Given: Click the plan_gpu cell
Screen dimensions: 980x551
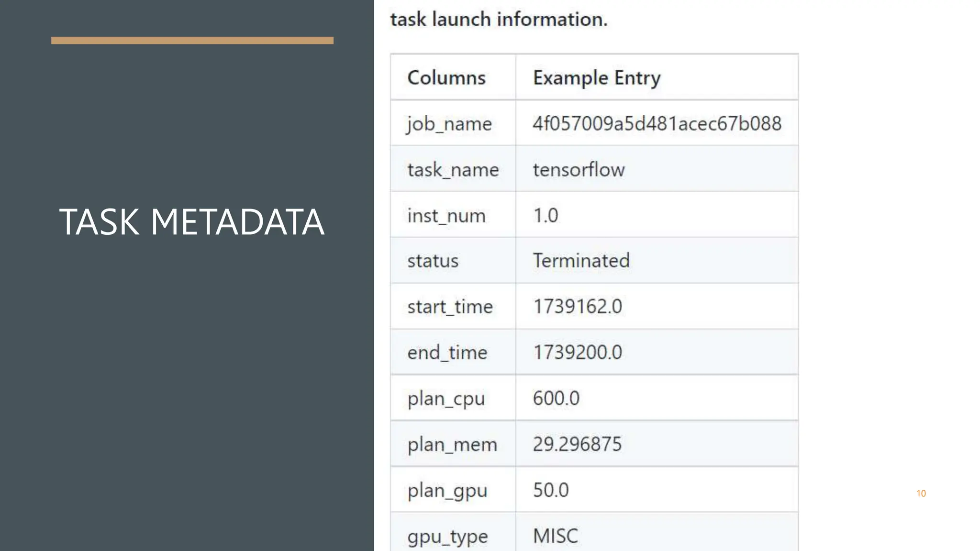Looking at the screenshot, I should [x=453, y=490].
